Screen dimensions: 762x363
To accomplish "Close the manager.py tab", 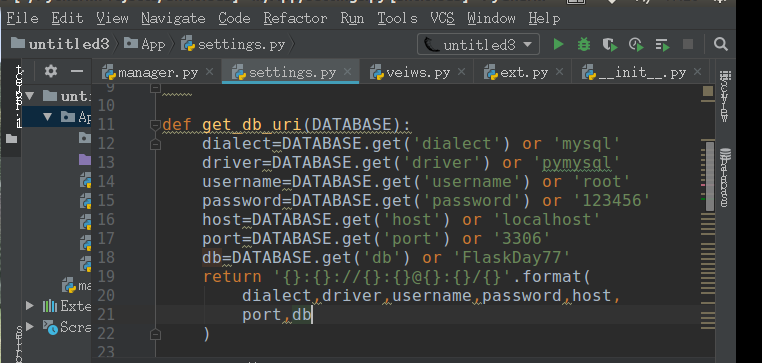I will pyautogui.click(x=209, y=72).
